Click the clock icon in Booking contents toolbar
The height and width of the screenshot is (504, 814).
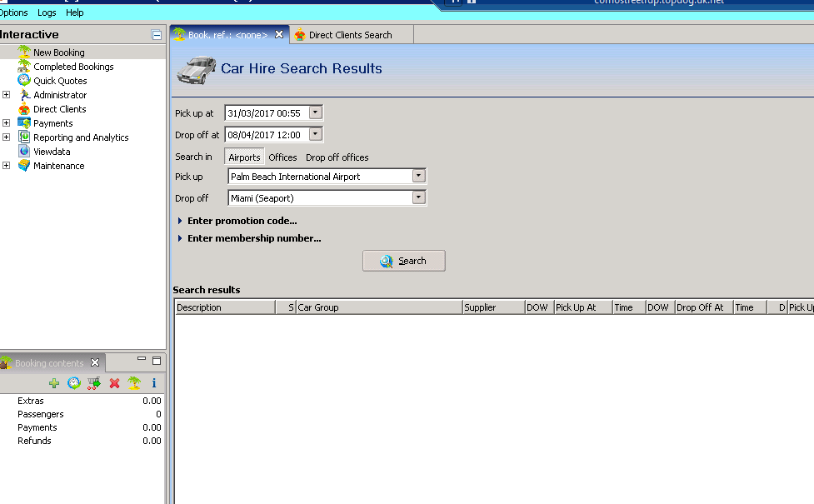point(73,383)
